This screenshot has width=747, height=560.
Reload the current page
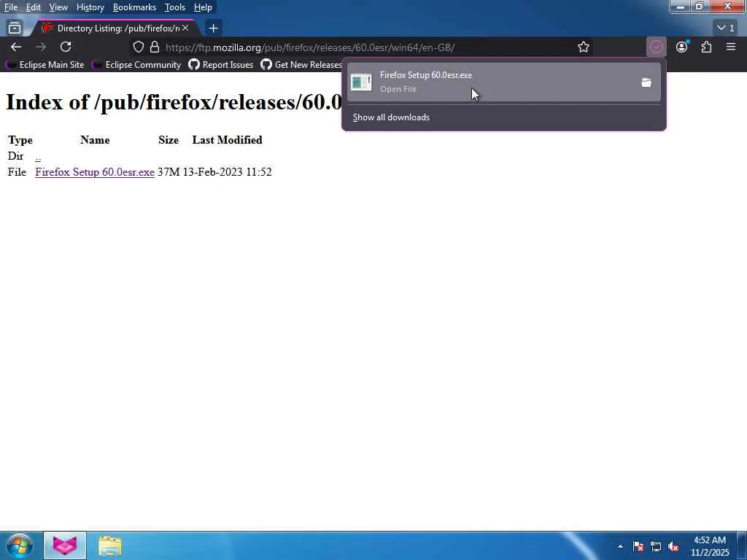[x=66, y=47]
